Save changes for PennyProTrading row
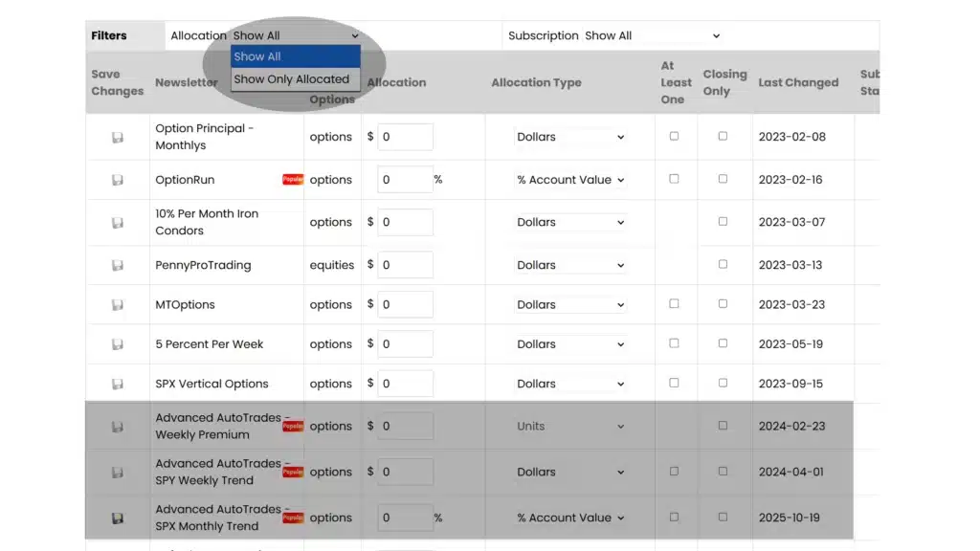Viewport: 980px width, 551px height. [117, 265]
